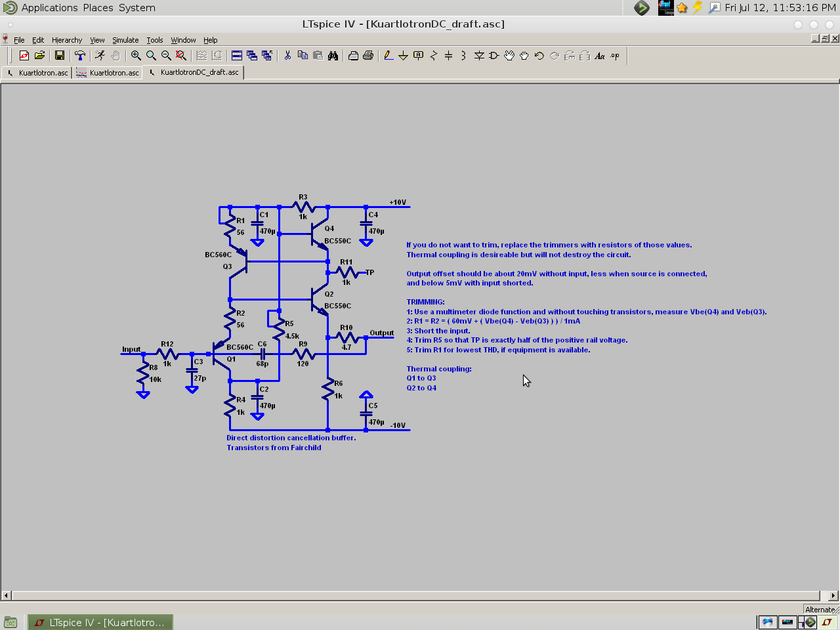
Task: Click the LTspice IV taskbar button
Action: (101, 622)
